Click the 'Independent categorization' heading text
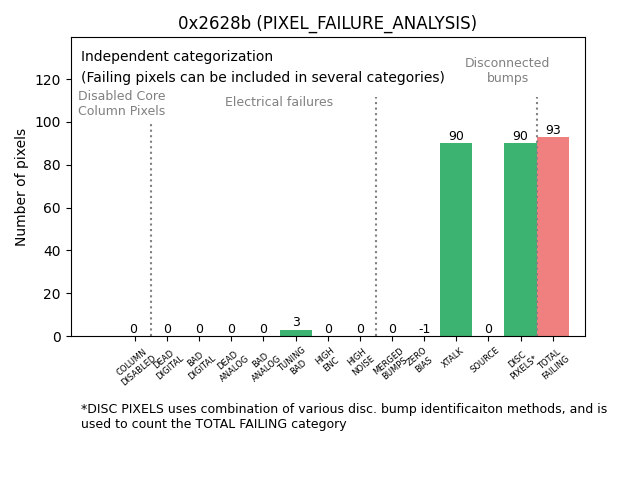This screenshot has width=640, height=480. click(177, 57)
